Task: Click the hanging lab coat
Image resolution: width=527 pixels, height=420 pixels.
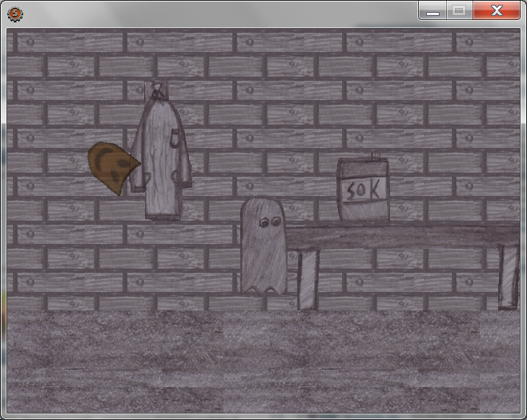Action: point(163,156)
